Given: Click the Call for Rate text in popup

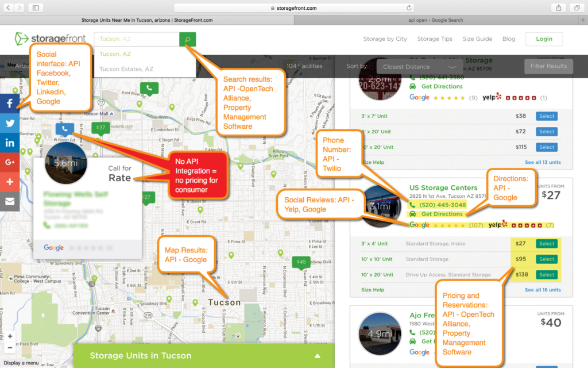Looking at the screenshot, I should (x=119, y=174).
